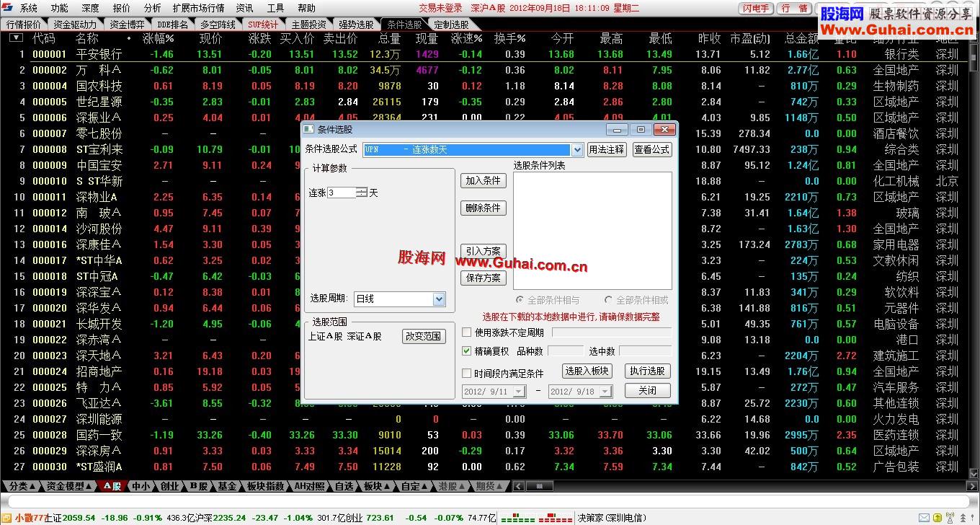Open the 系统 menu
This screenshot has width=980, height=525.
point(29,8)
